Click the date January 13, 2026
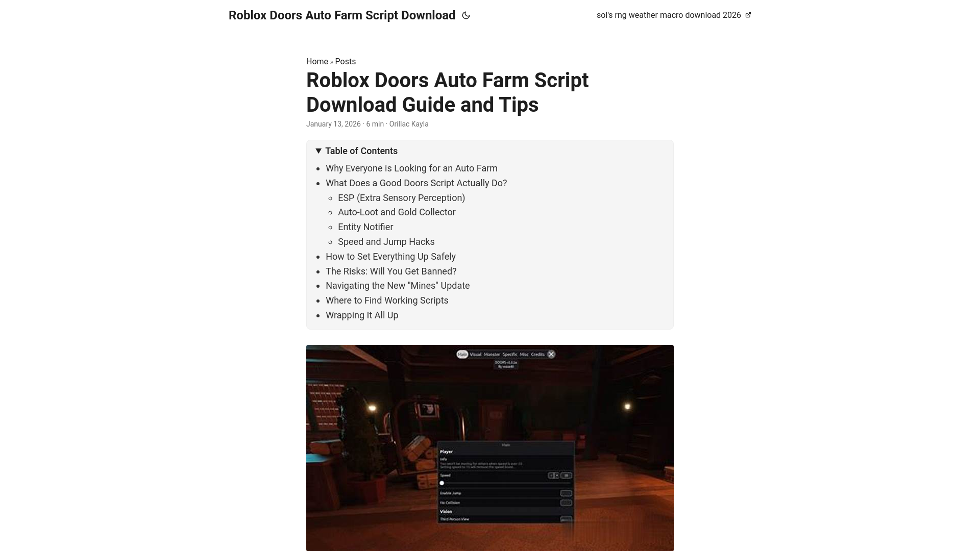 (333, 124)
